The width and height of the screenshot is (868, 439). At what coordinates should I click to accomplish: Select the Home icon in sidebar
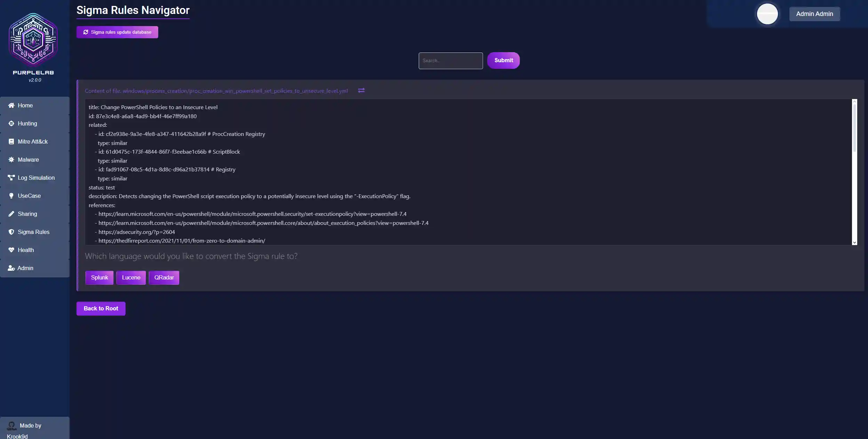tap(11, 105)
